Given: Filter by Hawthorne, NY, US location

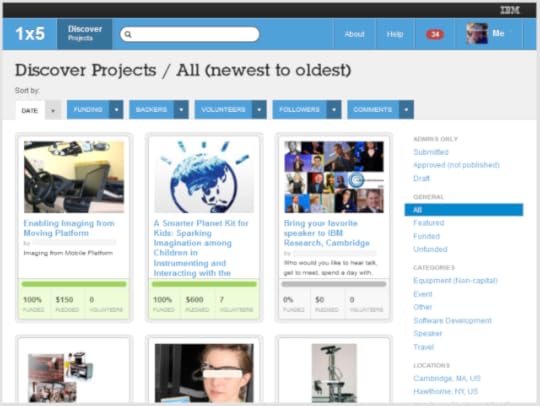Looking at the screenshot, I should pyautogui.click(x=446, y=392).
